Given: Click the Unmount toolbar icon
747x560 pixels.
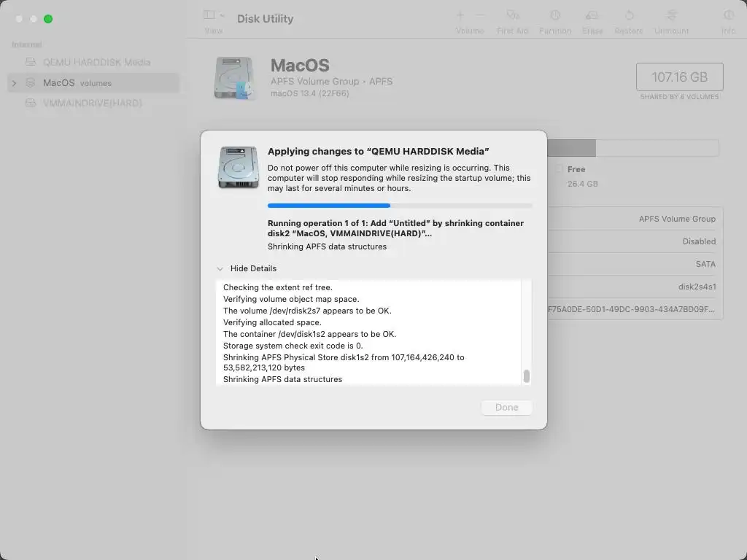Looking at the screenshot, I should [671, 15].
